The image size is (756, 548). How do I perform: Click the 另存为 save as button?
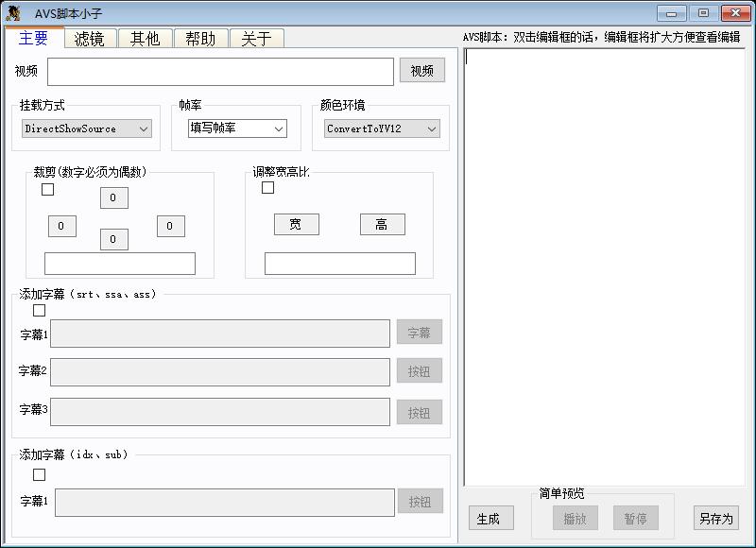coord(715,519)
